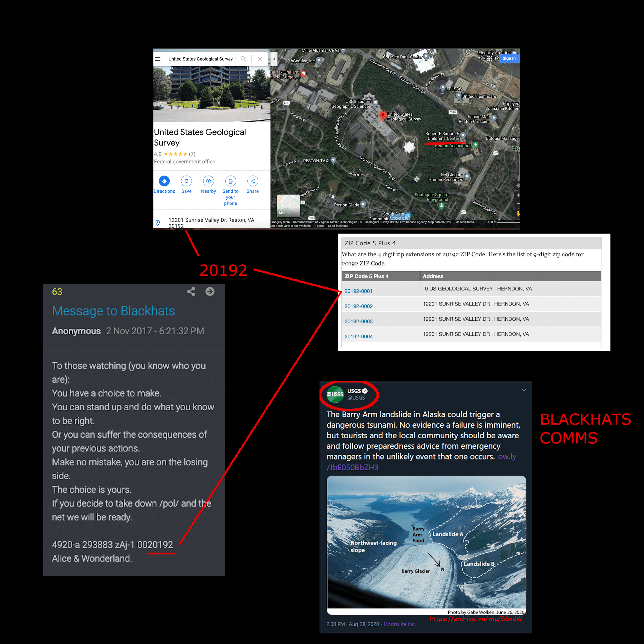Image resolution: width=644 pixels, height=644 pixels.
Task: Open the 20192-0004 ZIP link
Action: coord(358,336)
